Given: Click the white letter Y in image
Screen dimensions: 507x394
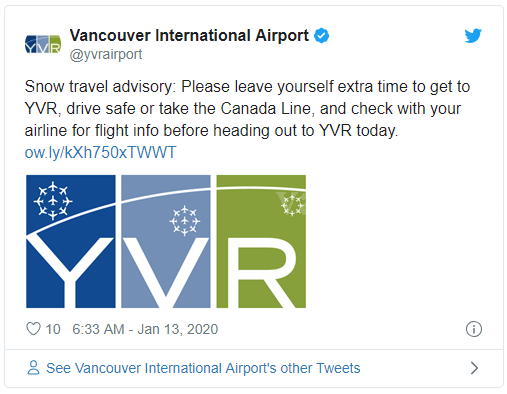Looking at the screenshot, I should [x=70, y=270].
